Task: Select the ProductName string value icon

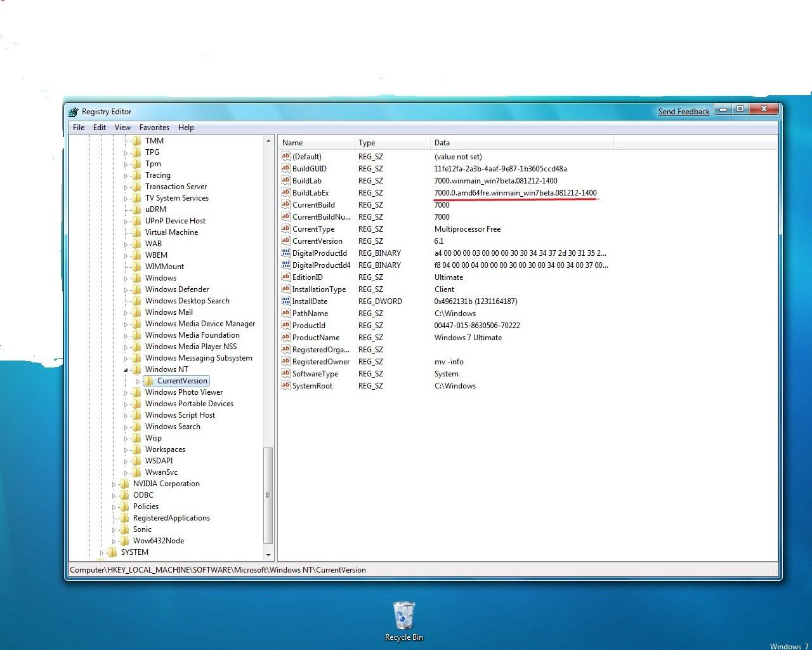Action: (285, 337)
